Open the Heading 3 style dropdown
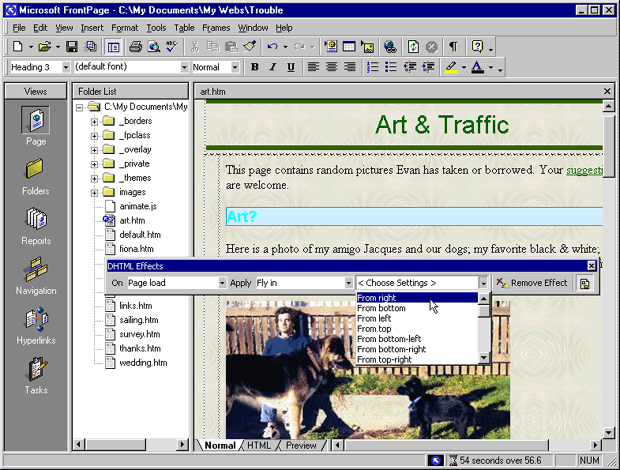The image size is (620, 470). coord(65,67)
